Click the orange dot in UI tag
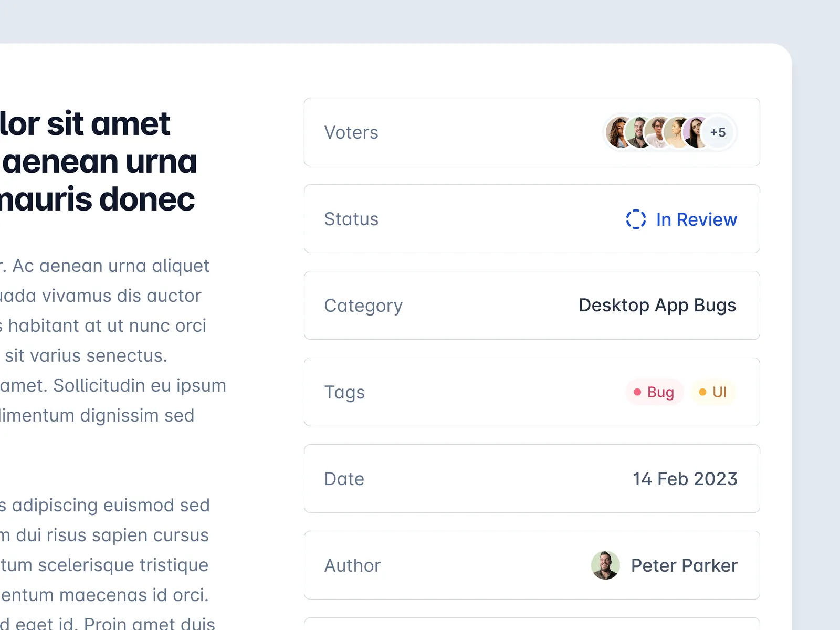Viewport: 840px width, 630px height. [702, 392]
